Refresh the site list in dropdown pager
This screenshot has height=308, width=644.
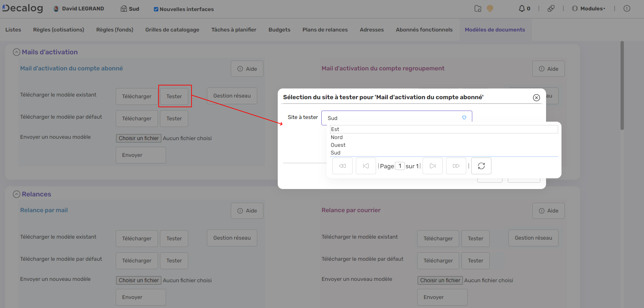(481, 166)
